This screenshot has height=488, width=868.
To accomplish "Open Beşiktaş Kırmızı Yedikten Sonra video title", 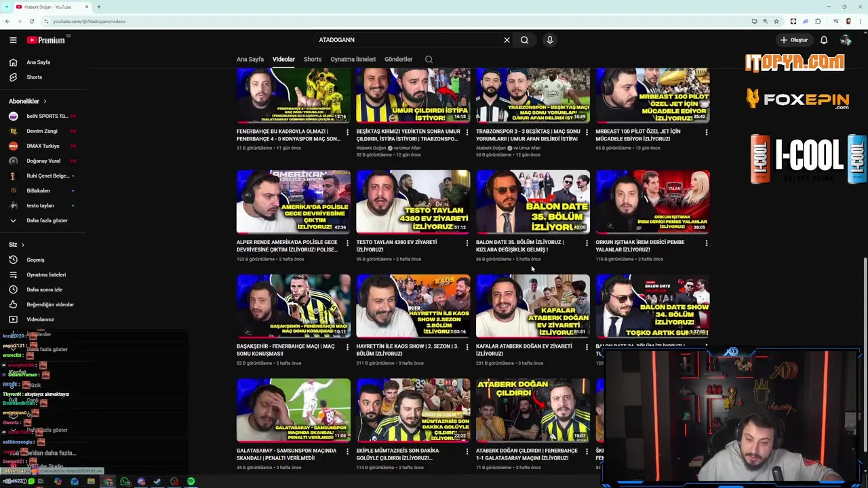I will tap(408, 135).
